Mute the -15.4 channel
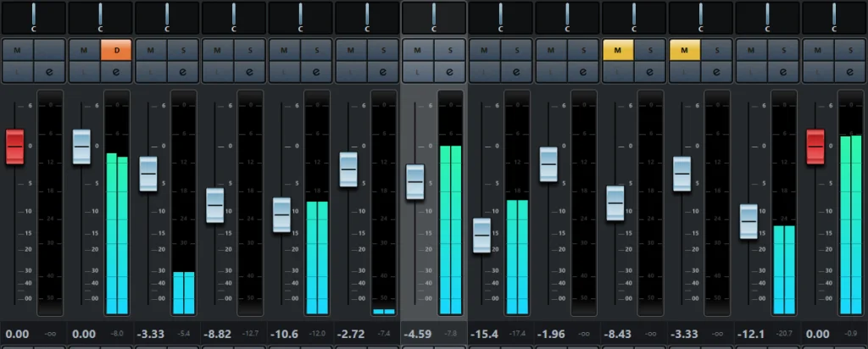This screenshot has height=349, width=868. click(484, 50)
